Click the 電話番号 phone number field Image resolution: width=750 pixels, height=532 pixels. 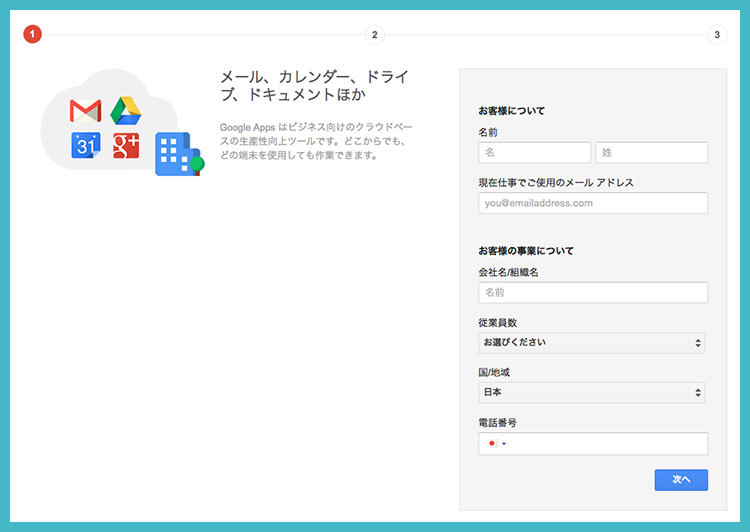(593, 443)
